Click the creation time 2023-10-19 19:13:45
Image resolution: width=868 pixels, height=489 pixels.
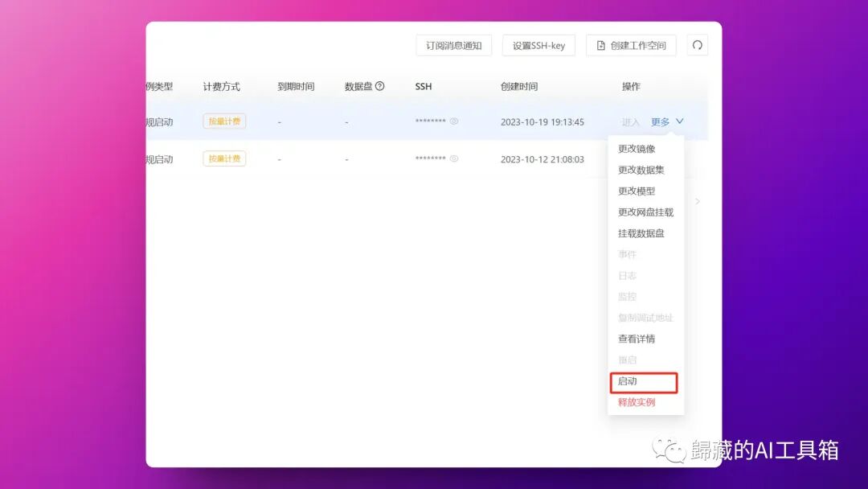542,121
